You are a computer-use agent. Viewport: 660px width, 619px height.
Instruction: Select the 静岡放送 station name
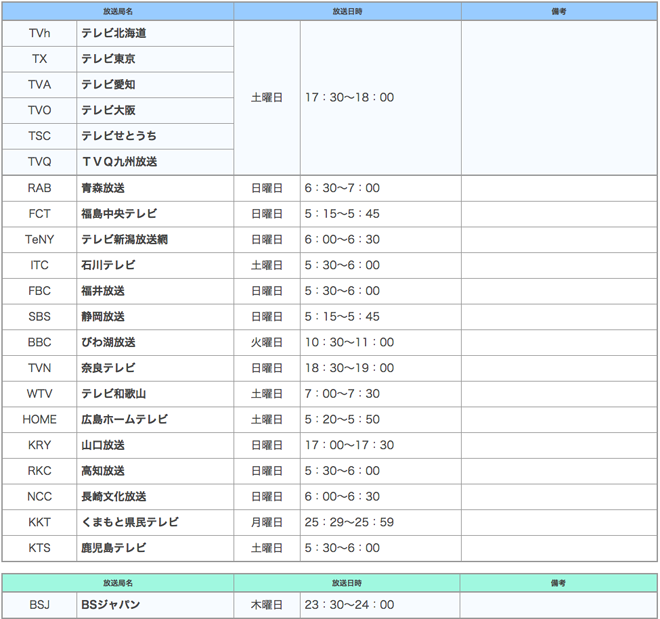pyautogui.click(x=103, y=316)
